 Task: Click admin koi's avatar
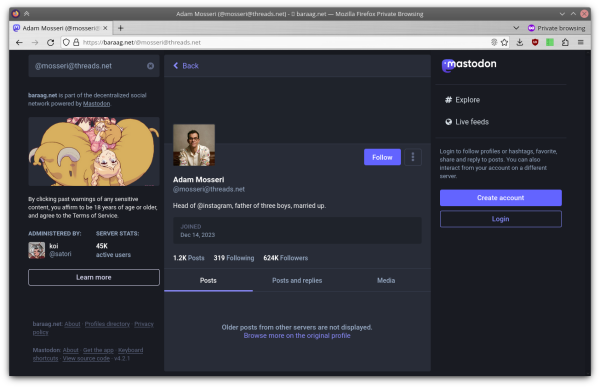coord(37,250)
